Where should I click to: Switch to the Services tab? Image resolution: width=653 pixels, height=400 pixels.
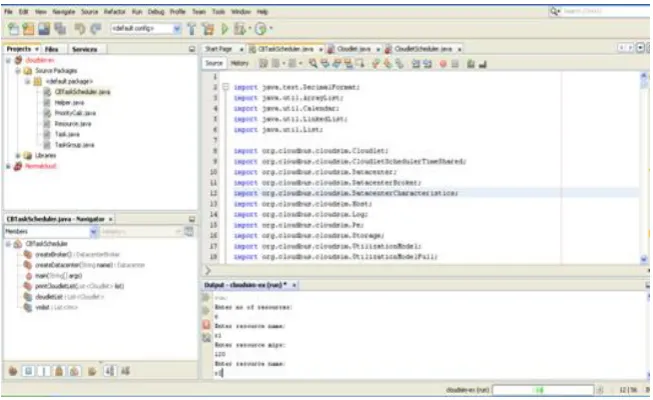point(85,49)
